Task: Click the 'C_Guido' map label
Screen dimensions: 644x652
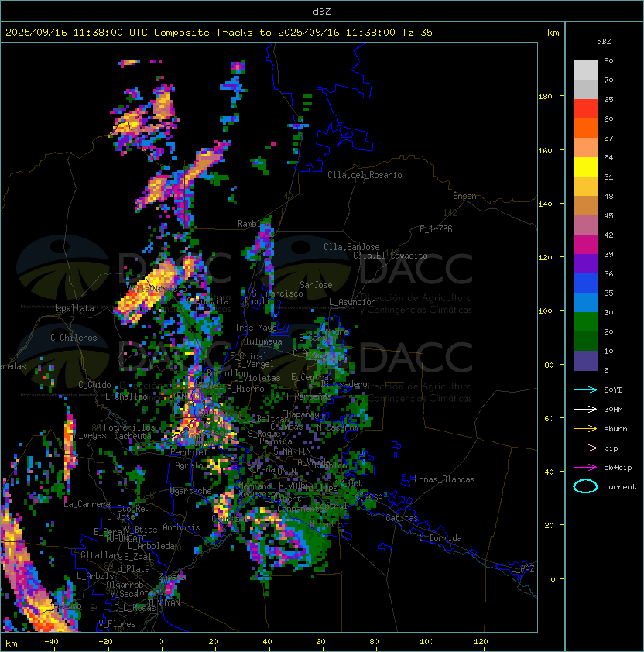Action: pos(94,385)
